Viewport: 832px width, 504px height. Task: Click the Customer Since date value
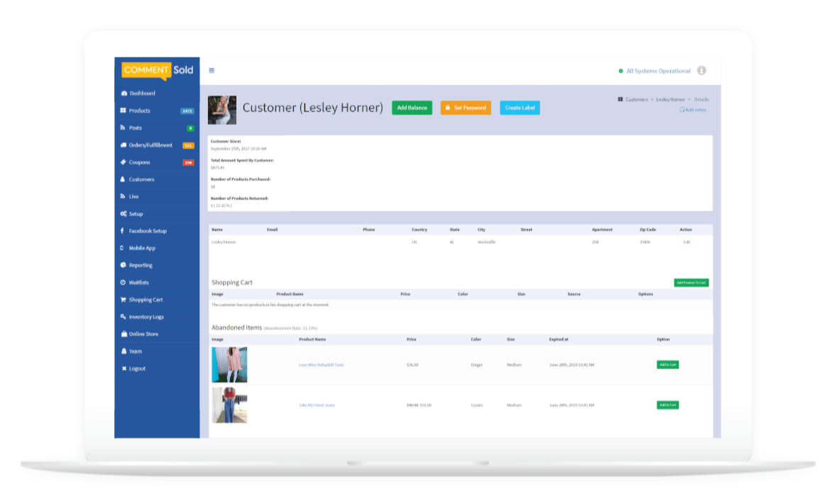(239, 148)
